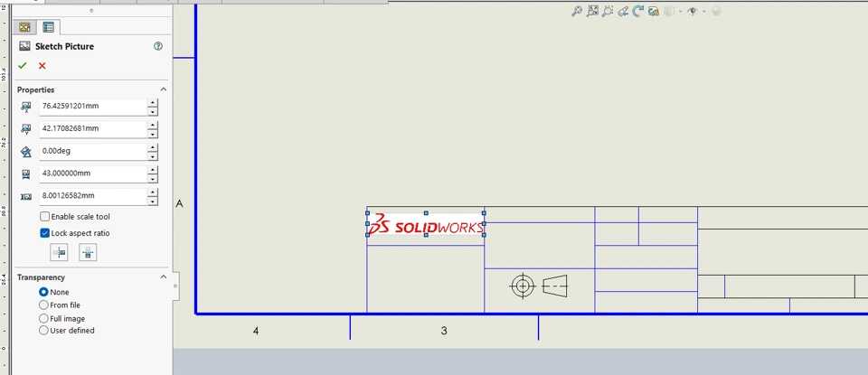868x375 pixels.
Task: Click the rotation angle input field
Action: pos(92,150)
